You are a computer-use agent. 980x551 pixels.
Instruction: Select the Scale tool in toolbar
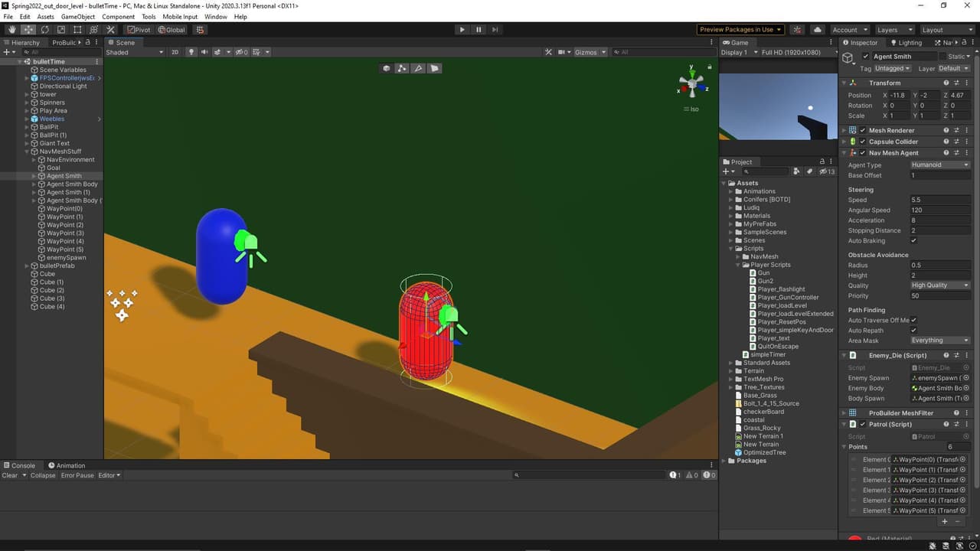(x=61, y=30)
